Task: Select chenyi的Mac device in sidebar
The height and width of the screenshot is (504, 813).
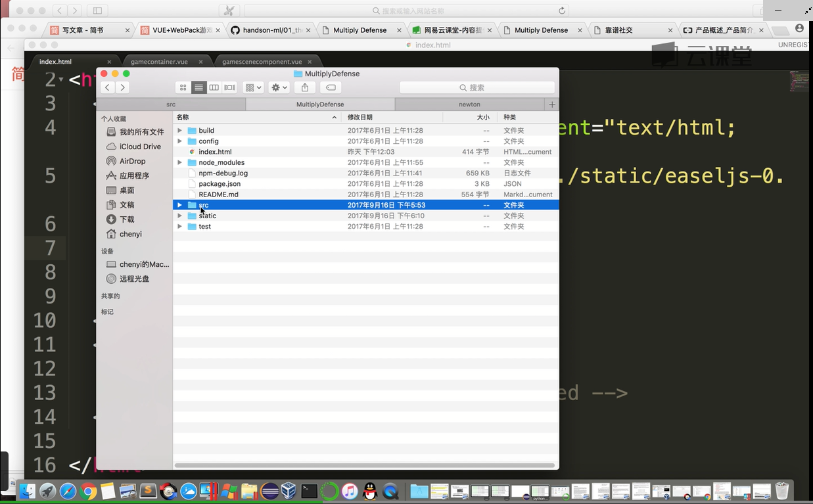Action: coord(137,264)
